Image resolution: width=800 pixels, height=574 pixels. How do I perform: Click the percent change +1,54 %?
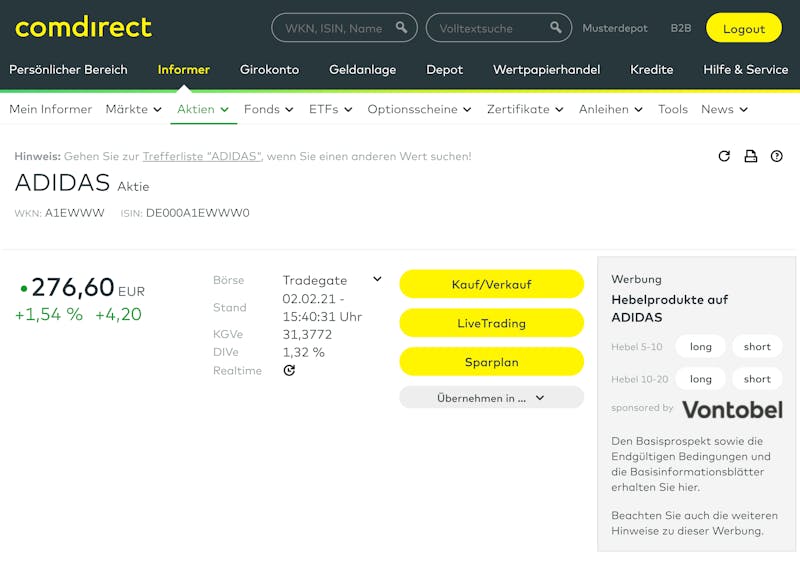click(x=49, y=314)
